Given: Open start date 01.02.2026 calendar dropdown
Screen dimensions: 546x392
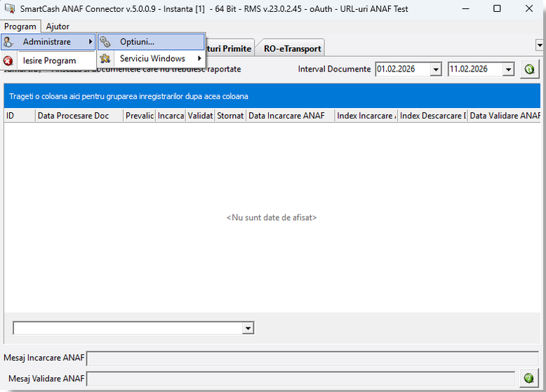Looking at the screenshot, I should tap(436, 69).
